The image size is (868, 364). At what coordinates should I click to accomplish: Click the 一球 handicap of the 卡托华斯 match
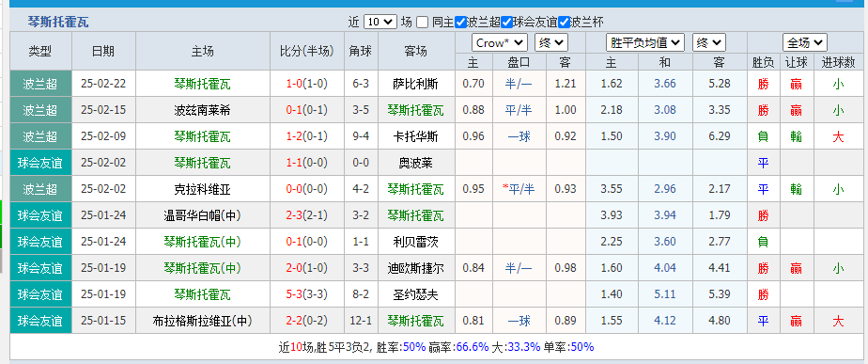pos(519,136)
